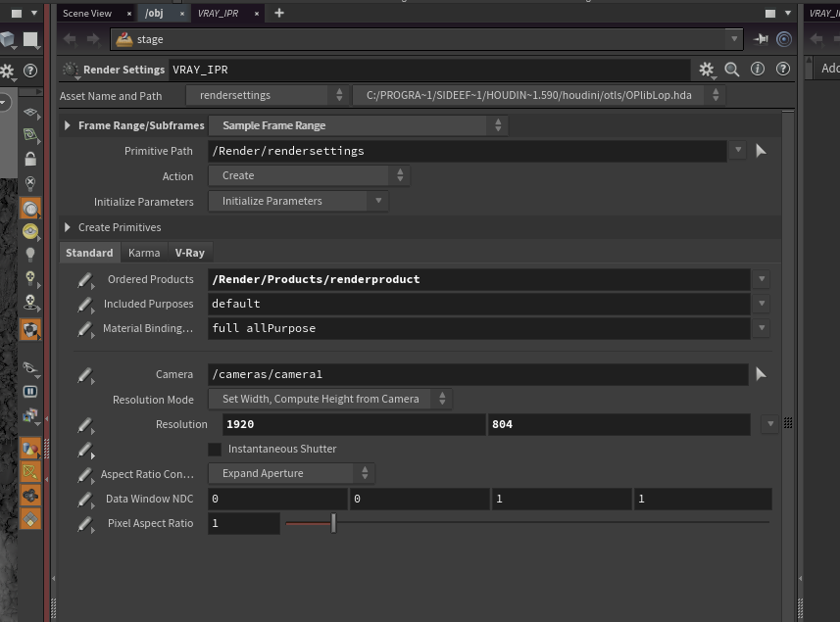Click the arrow selector beside the Camera field
Viewport: 840px width, 622px height.
[x=761, y=374]
